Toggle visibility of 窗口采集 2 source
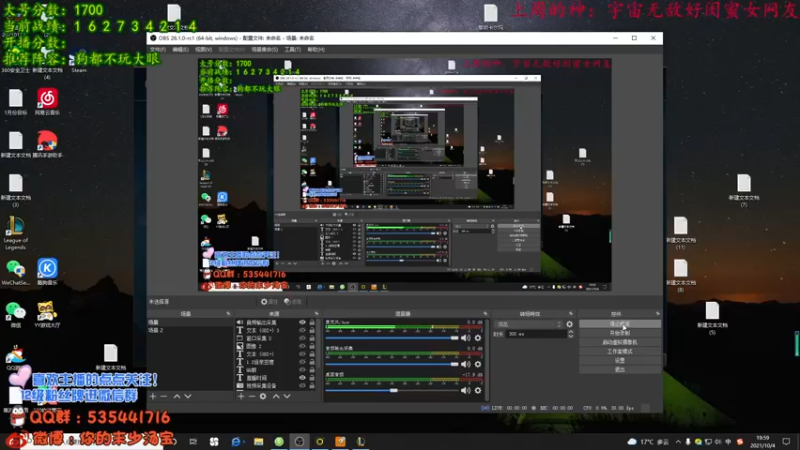The image size is (800, 450). (302, 338)
